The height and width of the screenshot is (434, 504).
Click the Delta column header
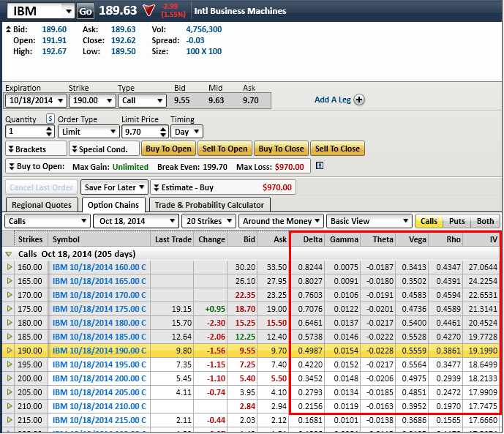pyautogui.click(x=307, y=239)
